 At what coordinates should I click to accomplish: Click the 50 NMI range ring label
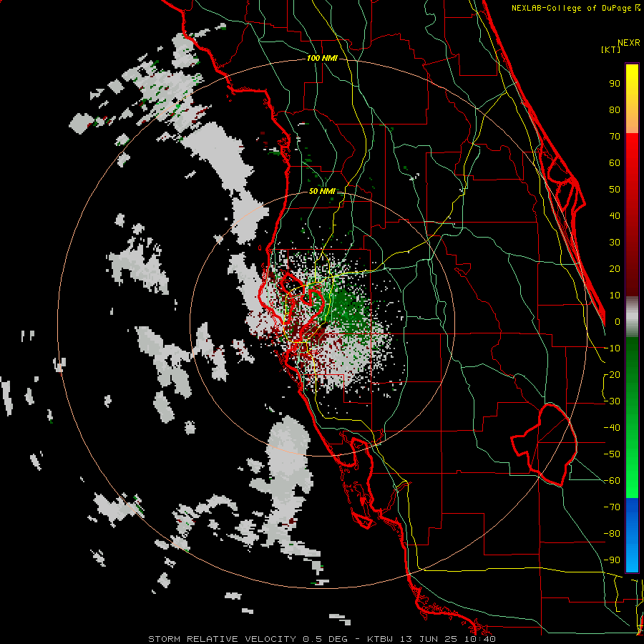coord(322,191)
